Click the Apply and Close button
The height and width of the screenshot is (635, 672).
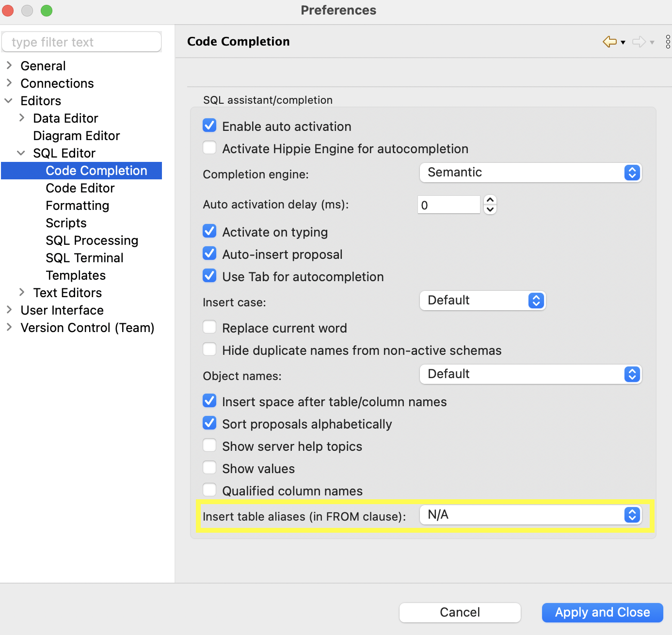pos(603,612)
